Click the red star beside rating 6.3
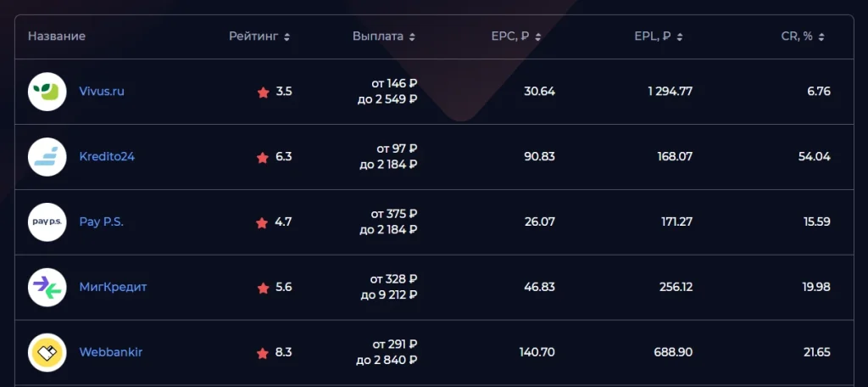The height and width of the screenshot is (387, 868). pyautogui.click(x=263, y=158)
